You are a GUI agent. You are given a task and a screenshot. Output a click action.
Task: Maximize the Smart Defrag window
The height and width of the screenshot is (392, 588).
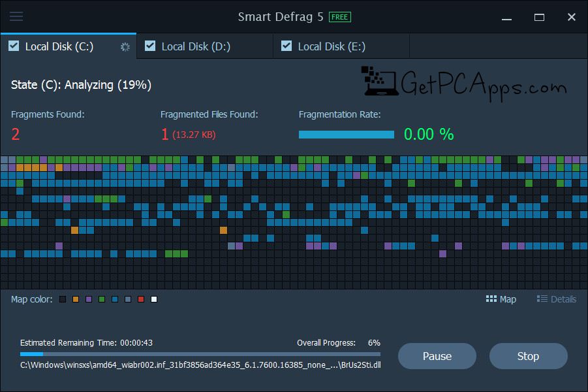click(539, 17)
